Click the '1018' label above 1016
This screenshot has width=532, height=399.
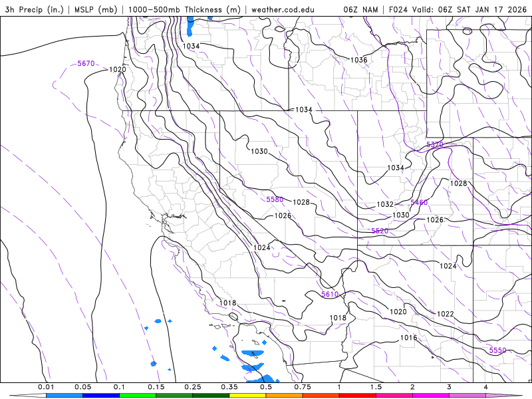[338, 318]
